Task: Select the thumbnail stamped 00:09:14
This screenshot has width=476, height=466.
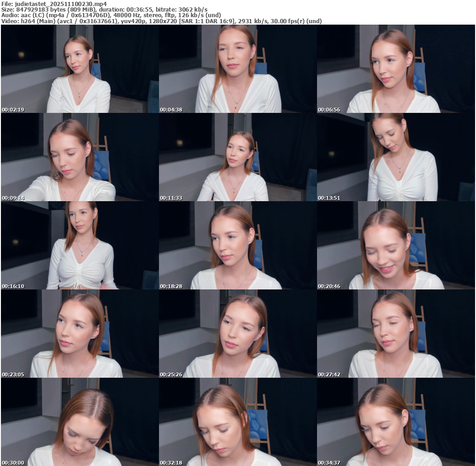Action: point(79,157)
